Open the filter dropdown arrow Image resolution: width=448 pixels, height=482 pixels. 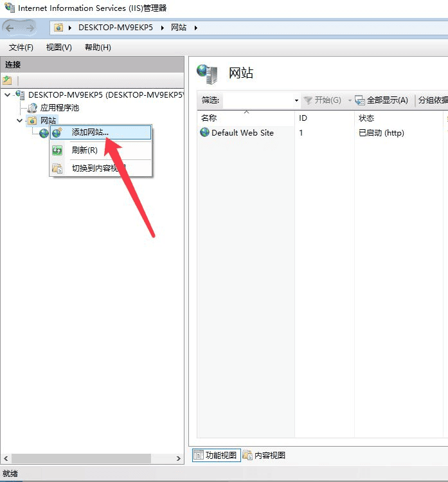pos(296,100)
